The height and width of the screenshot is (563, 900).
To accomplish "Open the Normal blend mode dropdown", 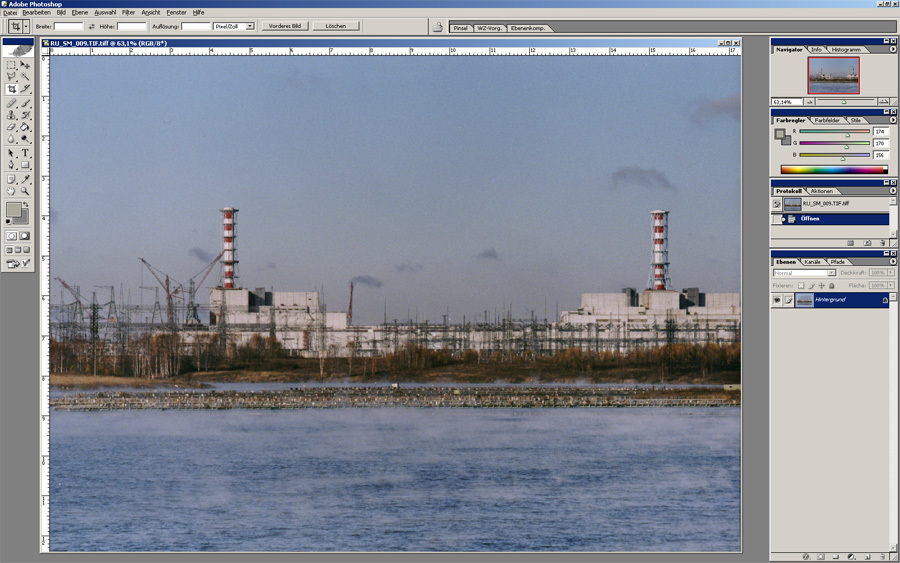I will 831,273.
